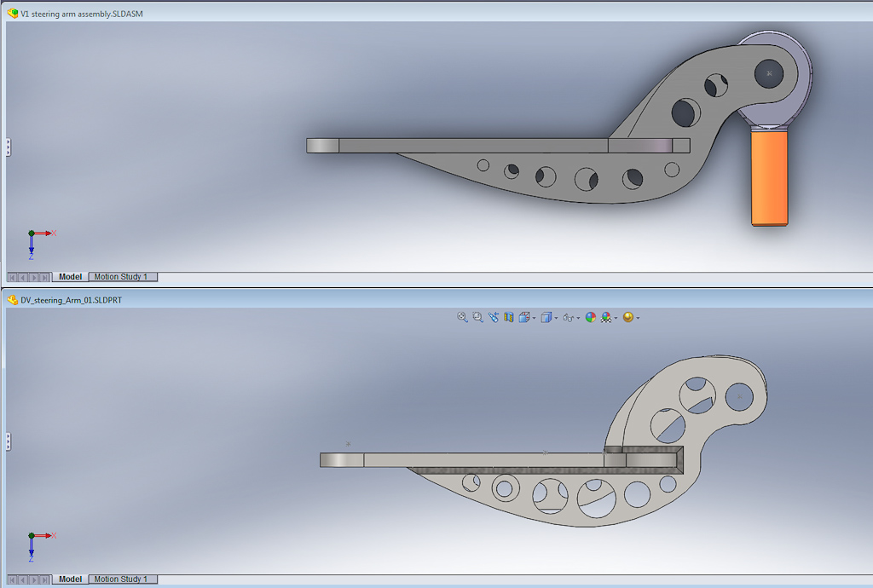
Task: Open Edit Appearance color sphere
Action: 590,317
